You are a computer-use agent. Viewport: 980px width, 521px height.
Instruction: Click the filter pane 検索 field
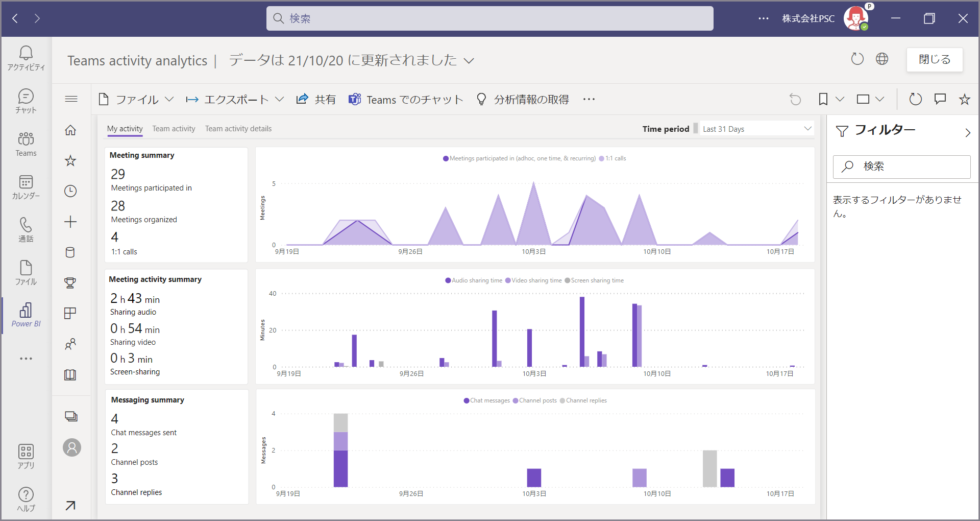(902, 167)
